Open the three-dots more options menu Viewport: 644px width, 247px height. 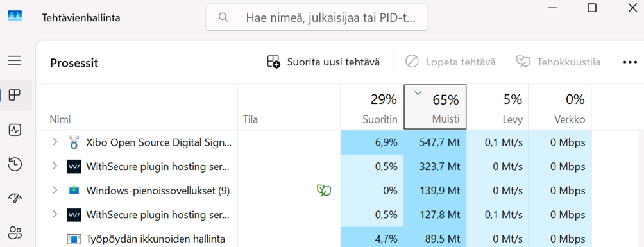point(630,62)
